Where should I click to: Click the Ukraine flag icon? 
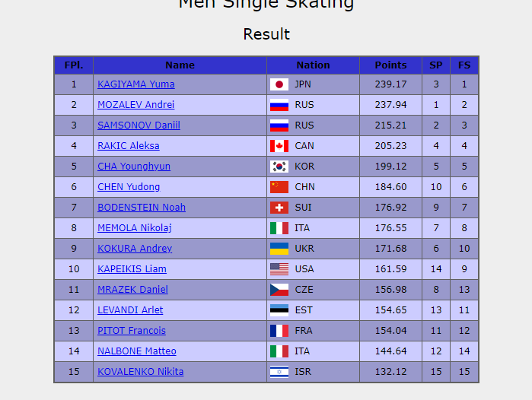coord(279,249)
